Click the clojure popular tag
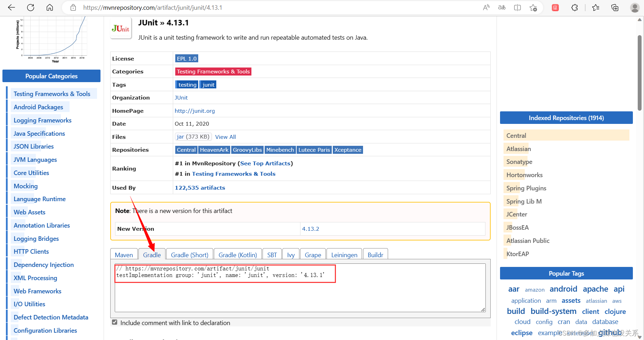644x340 pixels. [615, 311]
